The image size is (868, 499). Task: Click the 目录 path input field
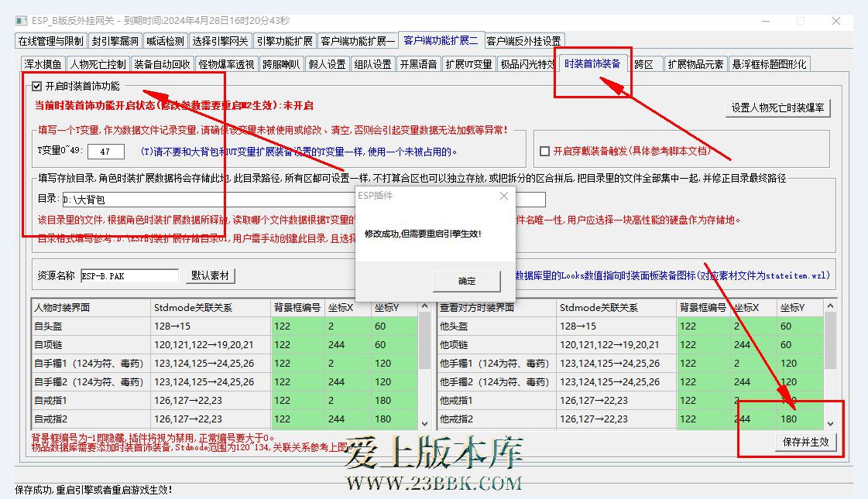(209, 200)
